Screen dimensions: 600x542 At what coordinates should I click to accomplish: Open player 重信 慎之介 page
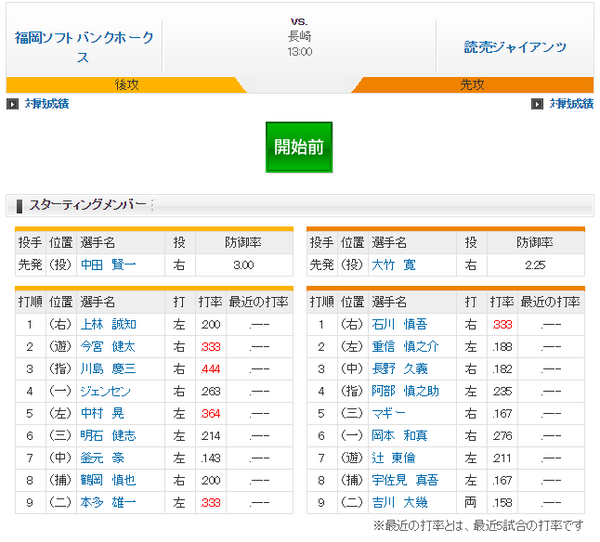point(405,347)
